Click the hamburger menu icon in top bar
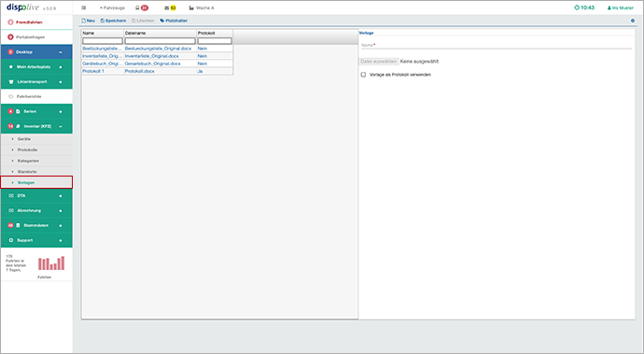The height and width of the screenshot is (354, 644). point(84,7)
